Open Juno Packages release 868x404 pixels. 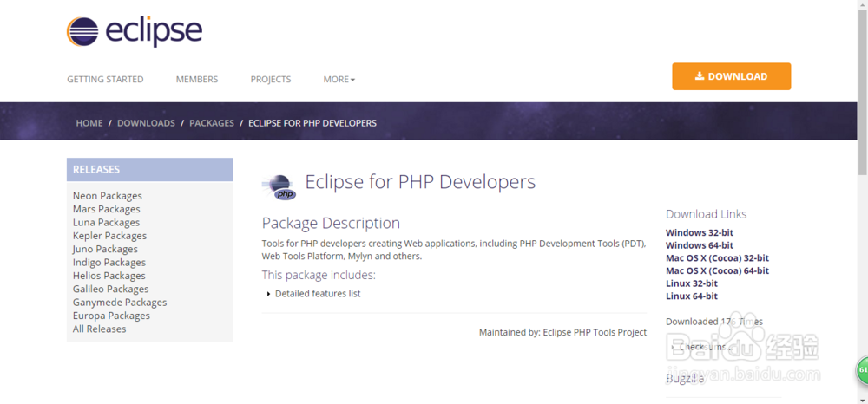(105, 249)
